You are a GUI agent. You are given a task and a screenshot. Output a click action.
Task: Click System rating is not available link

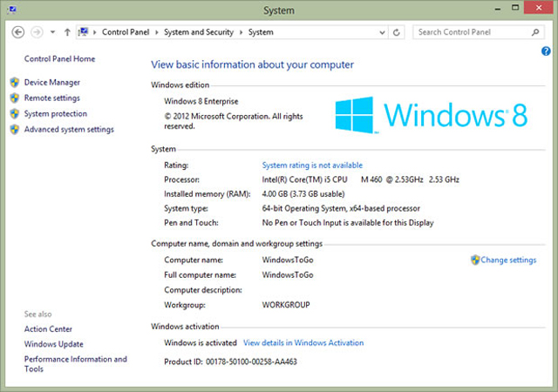pyautogui.click(x=312, y=166)
